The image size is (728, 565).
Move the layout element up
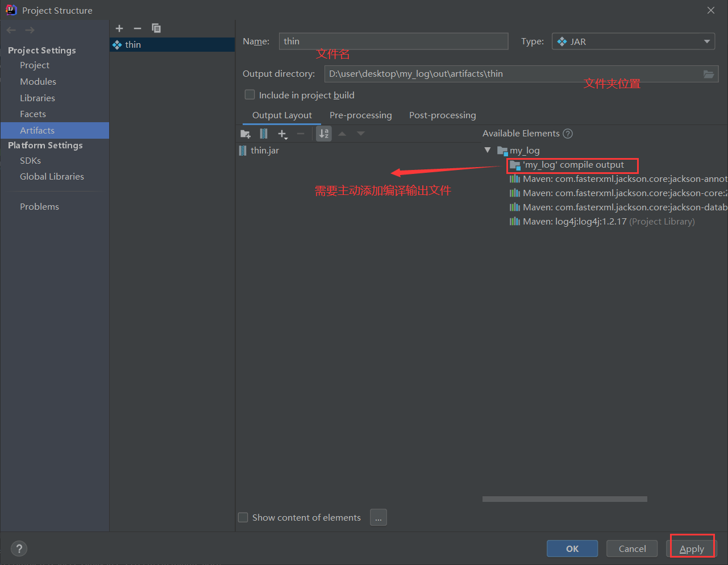[x=342, y=134]
